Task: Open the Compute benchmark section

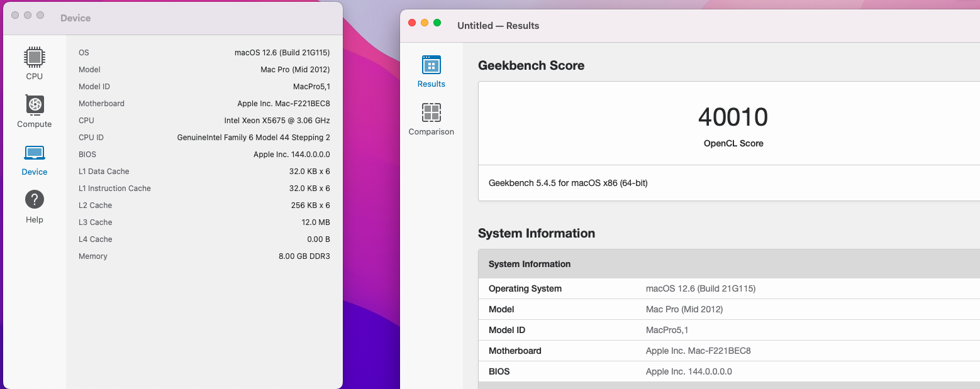Action: tap(34, 111)
